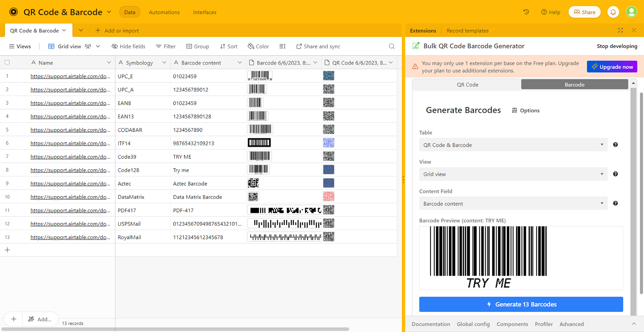Open Aztec barcode thumbnail
This screenshot has width=644, height=332.
click(x=253, y=183)
